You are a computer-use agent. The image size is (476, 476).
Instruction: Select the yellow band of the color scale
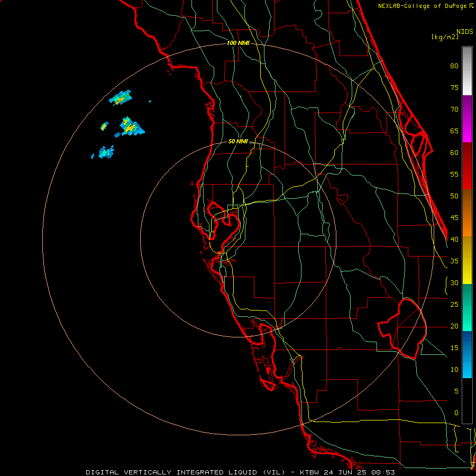(x=467, y=260)
